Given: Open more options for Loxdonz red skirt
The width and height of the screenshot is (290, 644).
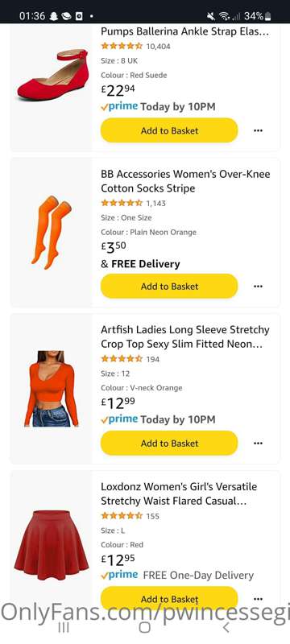Looking at the screenshot, I should (258, 599).
